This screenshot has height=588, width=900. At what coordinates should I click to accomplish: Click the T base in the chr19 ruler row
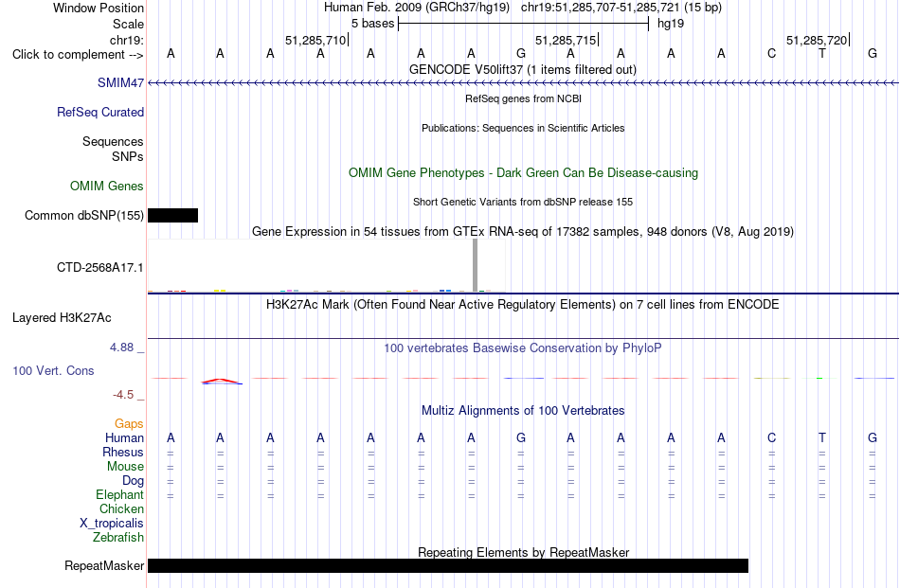pyautogui.click(x=822, y=53)
